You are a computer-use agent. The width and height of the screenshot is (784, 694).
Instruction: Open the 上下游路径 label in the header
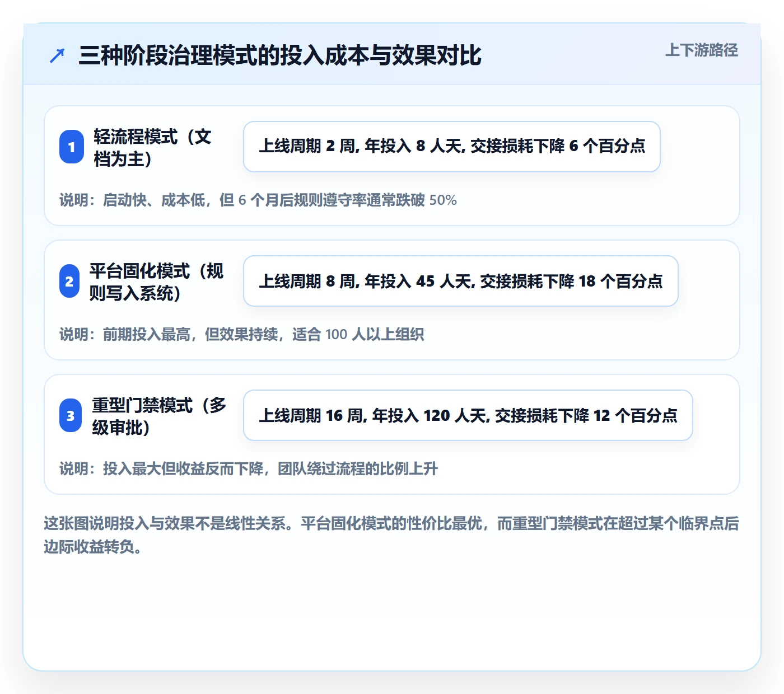click(x=702, y=50)
